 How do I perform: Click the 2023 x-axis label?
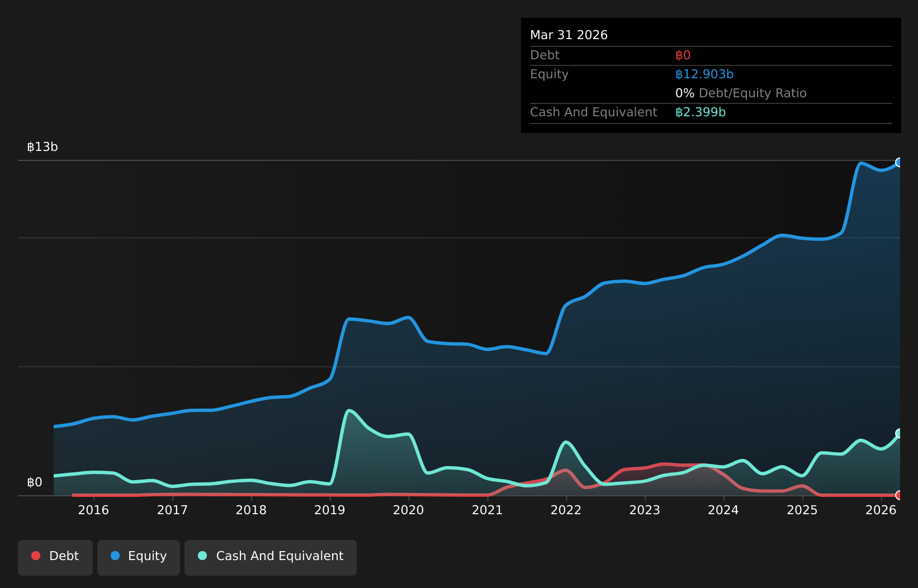tap(645, 510)
